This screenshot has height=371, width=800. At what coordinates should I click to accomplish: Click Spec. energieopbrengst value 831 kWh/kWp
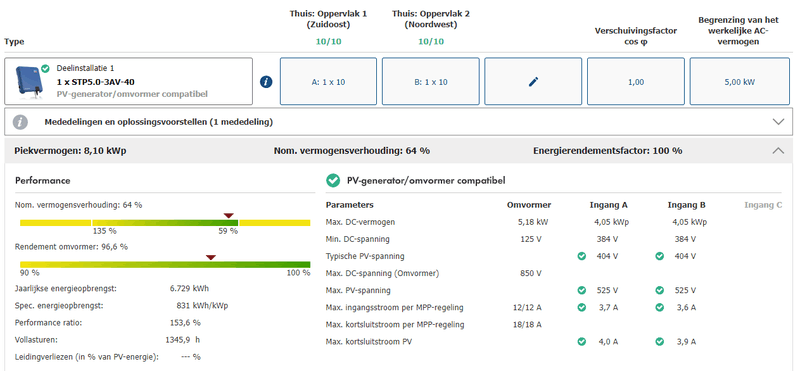coord(202,306)
